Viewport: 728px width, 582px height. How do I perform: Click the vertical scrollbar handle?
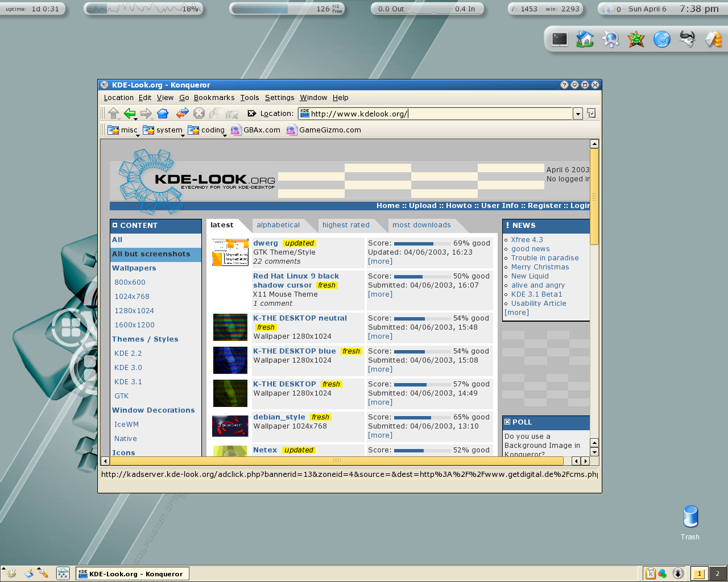point(594,197)
